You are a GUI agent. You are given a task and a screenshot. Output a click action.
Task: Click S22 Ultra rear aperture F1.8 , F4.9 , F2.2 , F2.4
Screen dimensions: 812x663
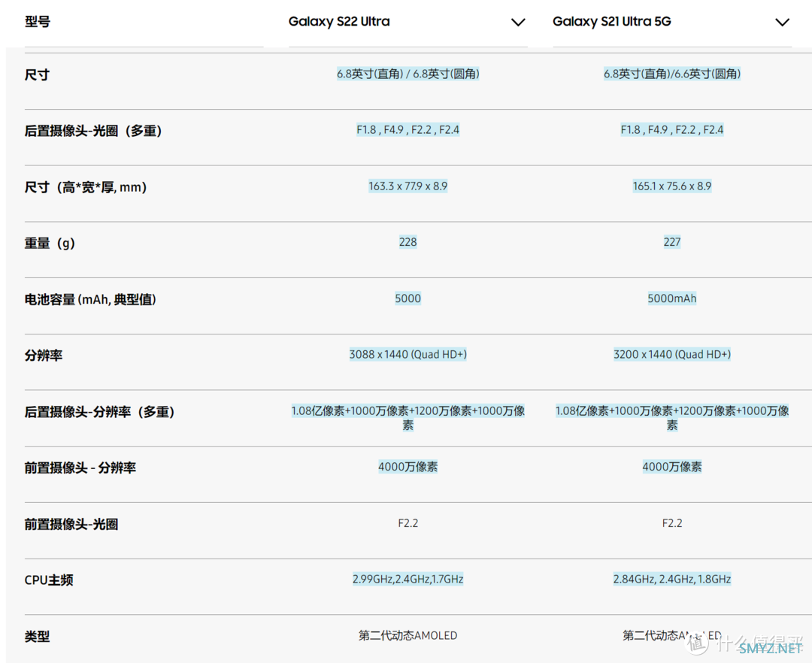tap(408, 130)
